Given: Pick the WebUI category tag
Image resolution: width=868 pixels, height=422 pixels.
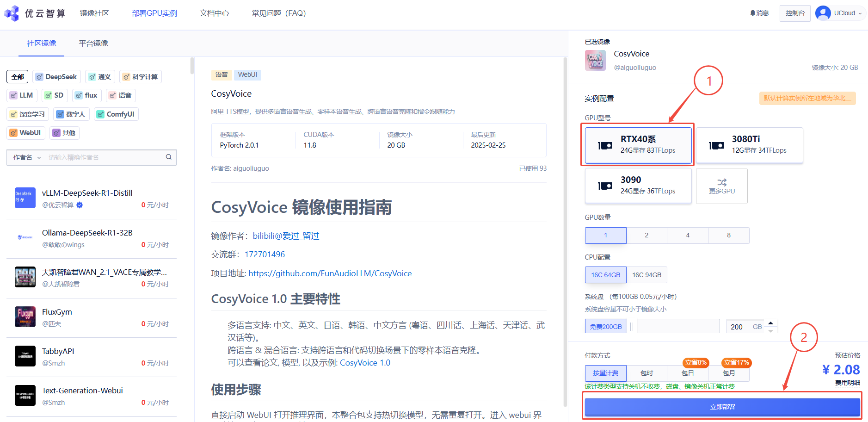Looking at the screenshot, I should click(x=26, y=133).
